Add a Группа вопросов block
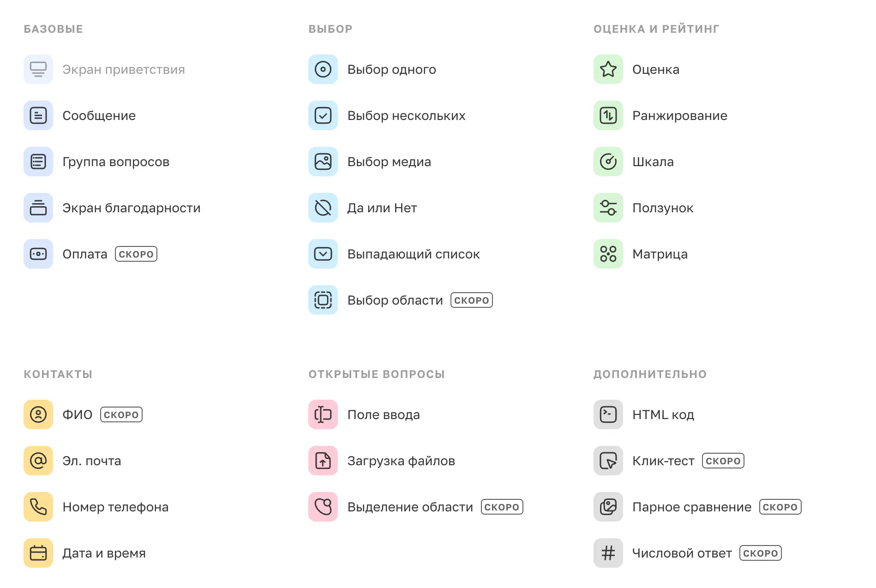 coord(115,162)
